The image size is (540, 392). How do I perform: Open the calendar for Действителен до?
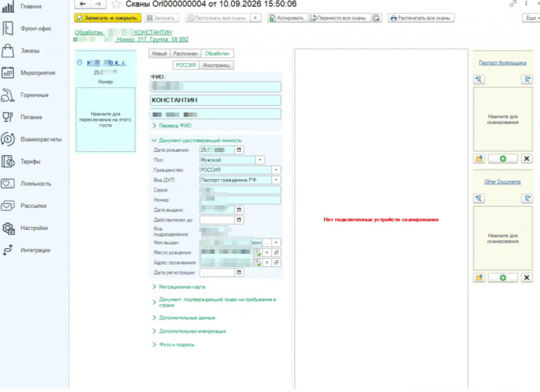[239, 220]
